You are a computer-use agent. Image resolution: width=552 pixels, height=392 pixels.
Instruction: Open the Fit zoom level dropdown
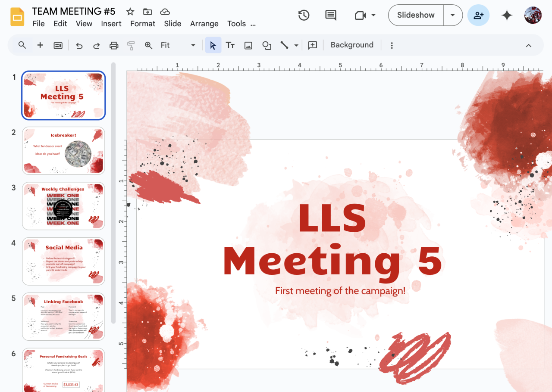pyautogui.click(x=178, y=45)
